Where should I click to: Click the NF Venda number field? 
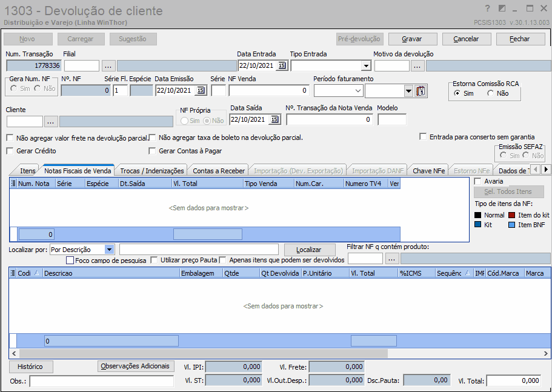(x=269, y=91)
